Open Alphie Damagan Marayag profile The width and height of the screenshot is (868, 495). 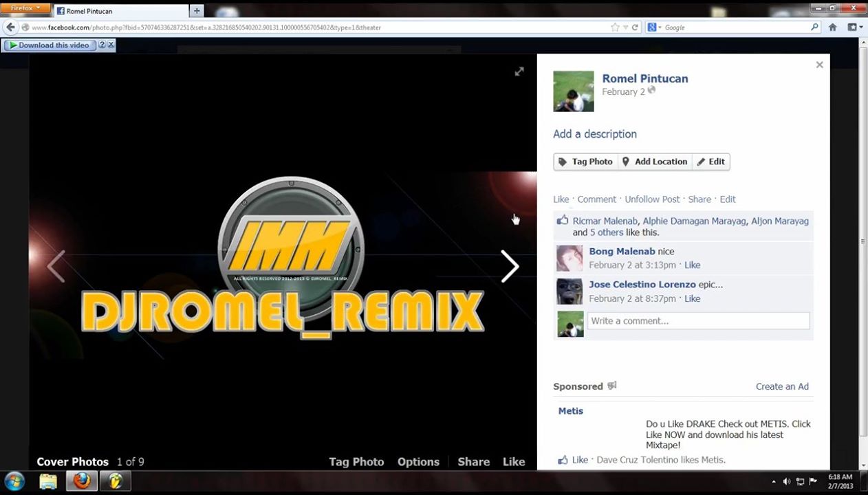tap(694, 221)
